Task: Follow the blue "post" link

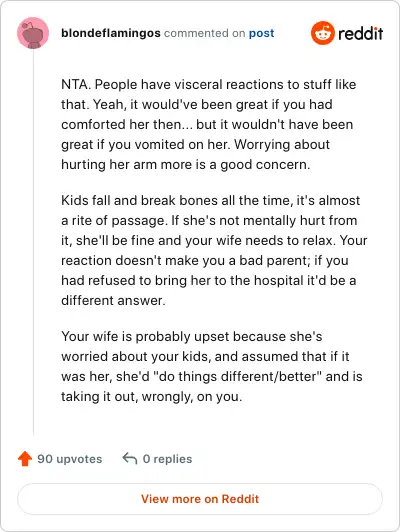Action: coord(262,33)
